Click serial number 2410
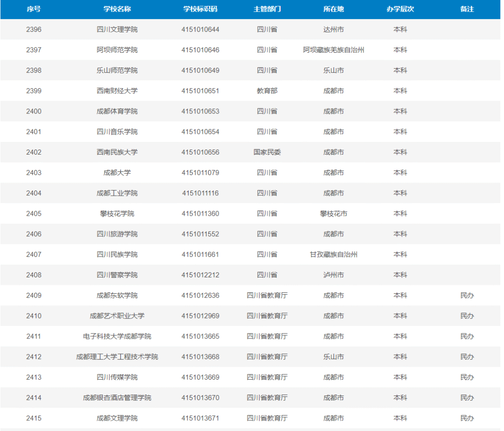504x431 pixels. [x=34, y=316]
